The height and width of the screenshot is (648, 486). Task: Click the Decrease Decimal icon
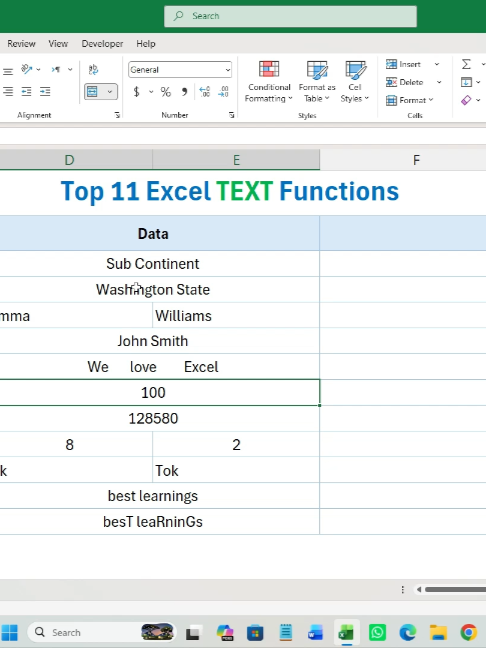pos(224,92)
